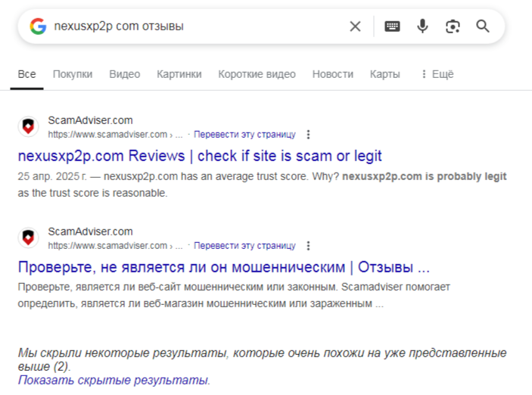Click ScamAdviser.com site name in second result
Image resolution: width=532 pixels, height=395 pixels.
[90, 232]
